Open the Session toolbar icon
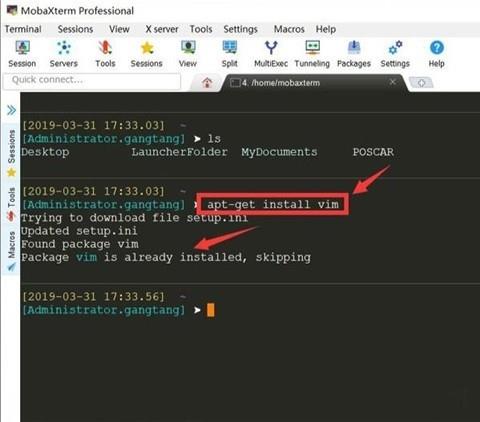Image resolution: width=480 pixels, height=422 pixels. (22, 54)
